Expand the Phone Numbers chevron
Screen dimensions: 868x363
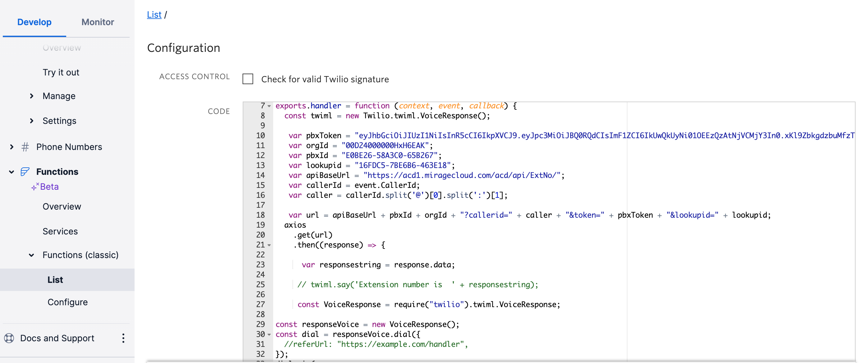(12, 147)
